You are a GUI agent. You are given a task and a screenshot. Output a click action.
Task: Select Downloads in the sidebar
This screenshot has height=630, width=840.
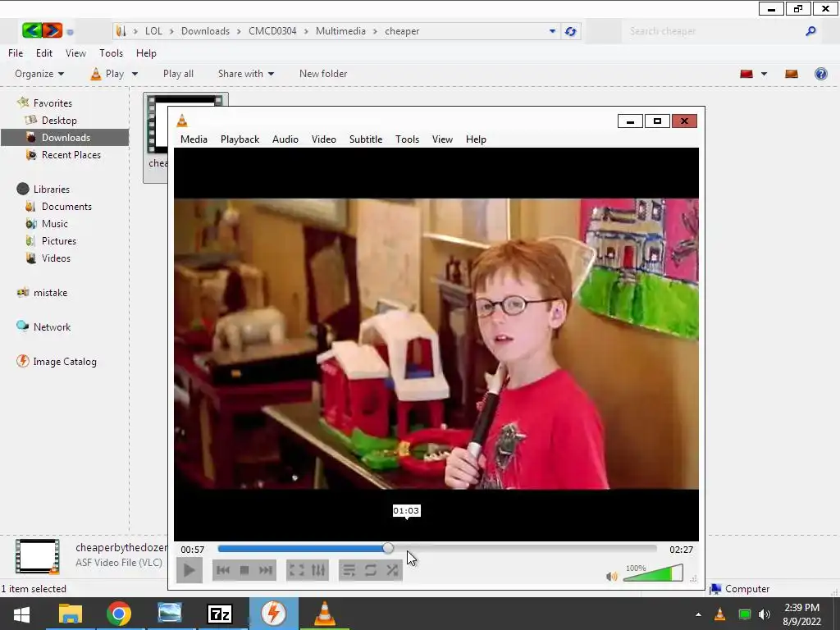[65, 138]
